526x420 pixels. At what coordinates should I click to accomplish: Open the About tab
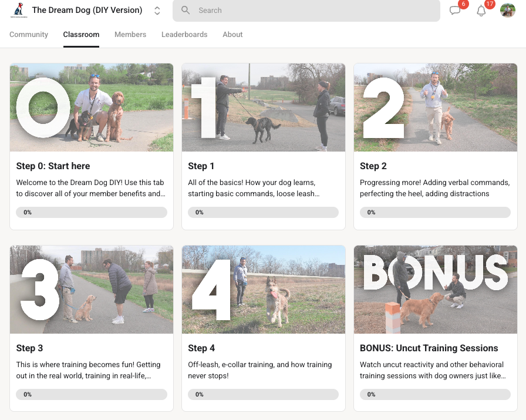pos(232,34)
